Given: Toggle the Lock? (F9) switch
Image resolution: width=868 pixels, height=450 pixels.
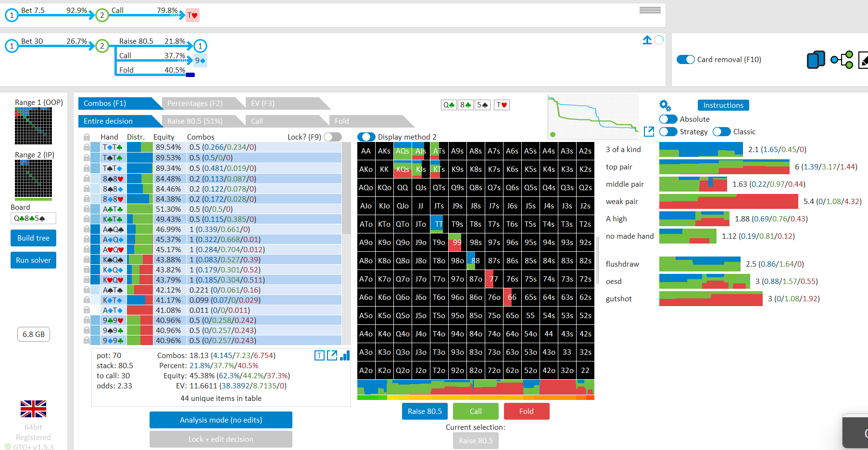Looking at the screenshot, I should pyautogui.click(x=333, y=137).
